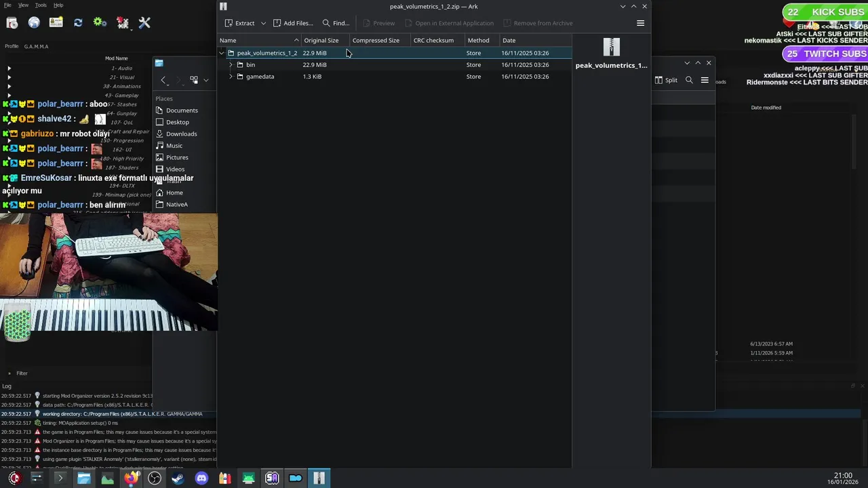Click the green Android icon on the taskbar
This screenshot has height=488, width=868.
pyautogui.click(x=248, y=478)
